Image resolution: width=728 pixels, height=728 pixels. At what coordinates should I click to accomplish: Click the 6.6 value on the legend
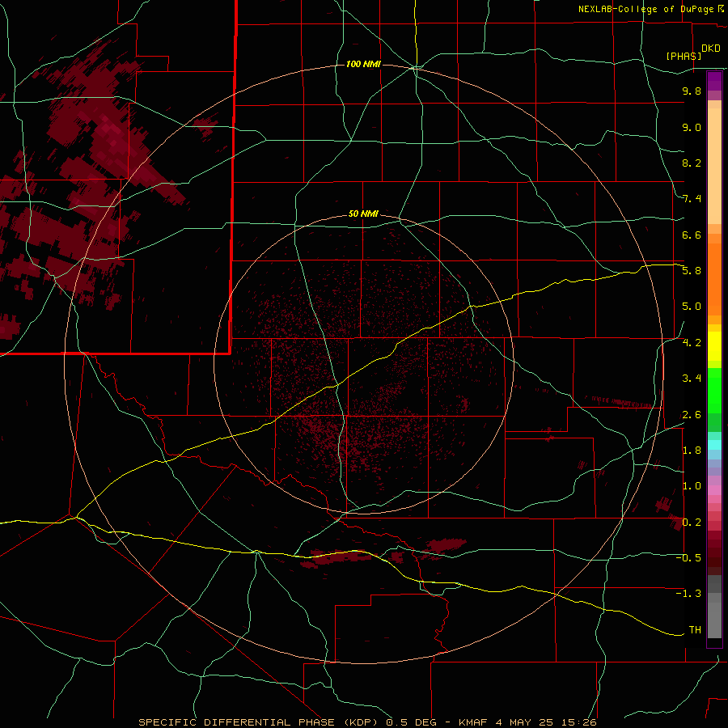click(x=692, y=235)
